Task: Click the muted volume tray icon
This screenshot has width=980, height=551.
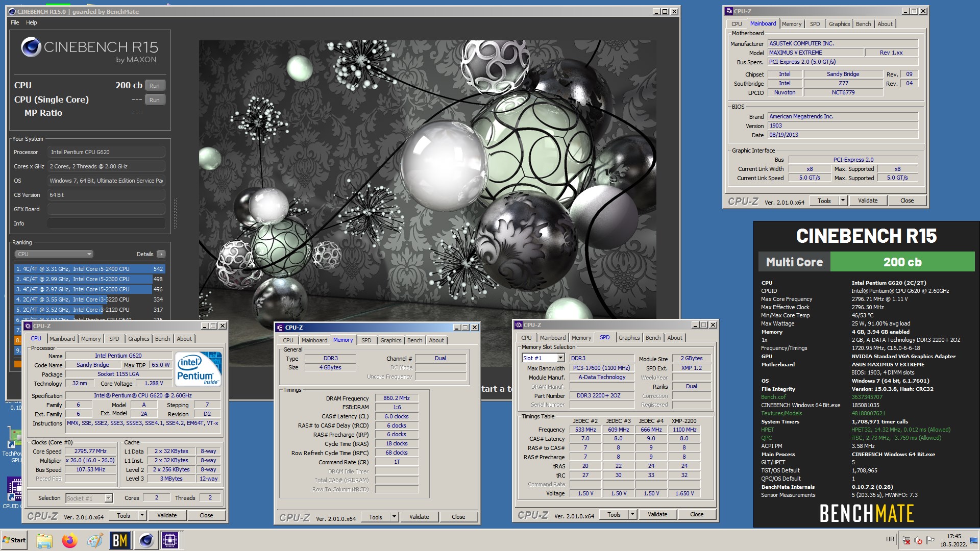Action: point(918,540)
